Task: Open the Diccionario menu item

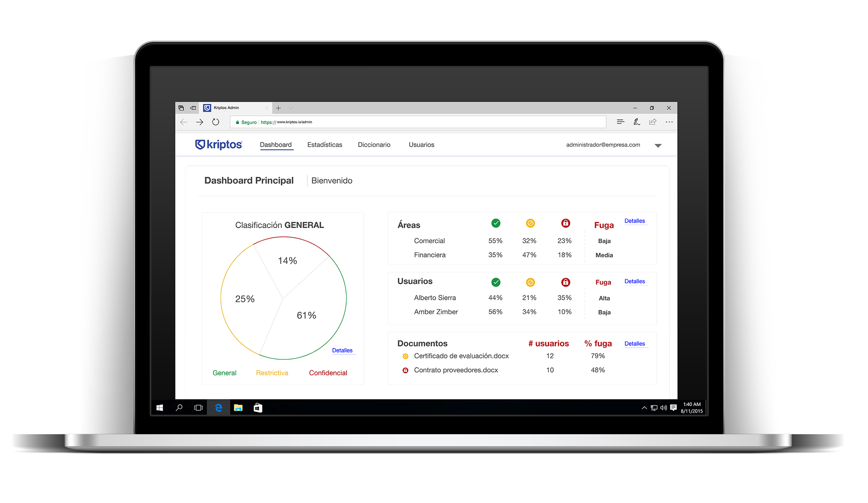Action: point(374,145)
